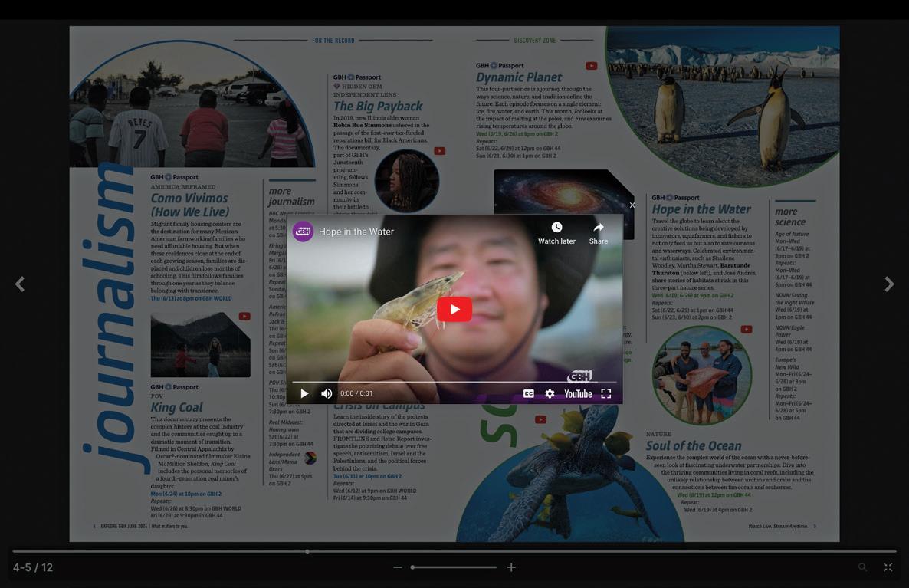Play the Hope in the Water video
Screen dimensions: 909x588
pyautogui.click(x=454, y=309)
